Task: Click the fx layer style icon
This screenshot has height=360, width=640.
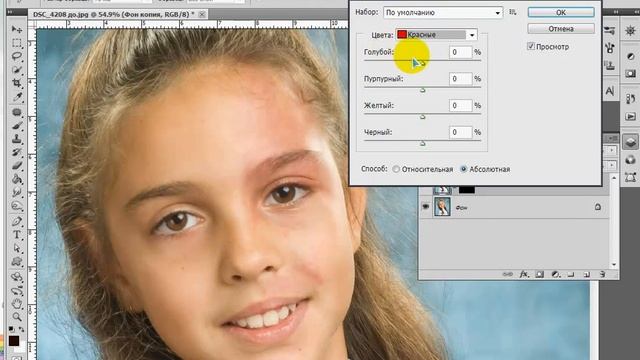Action: (524, 274)
